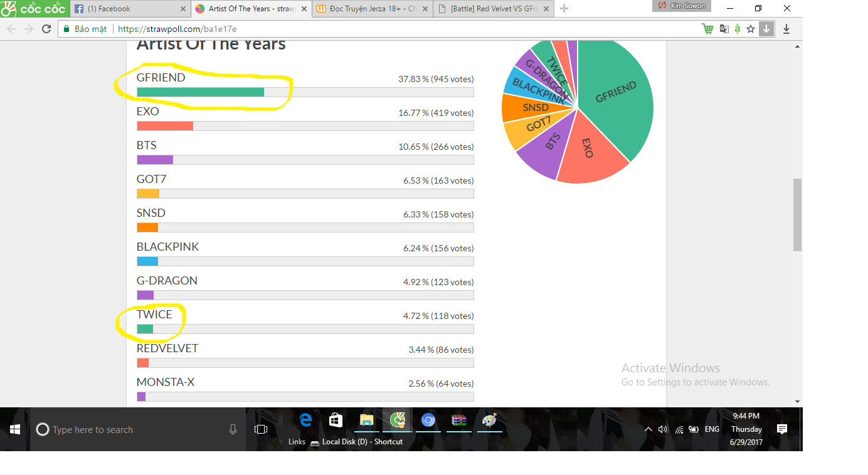Go forward using the forward arrow
Image resolution: width=868 pixels, height=475 pixels.
pos(29,29)
